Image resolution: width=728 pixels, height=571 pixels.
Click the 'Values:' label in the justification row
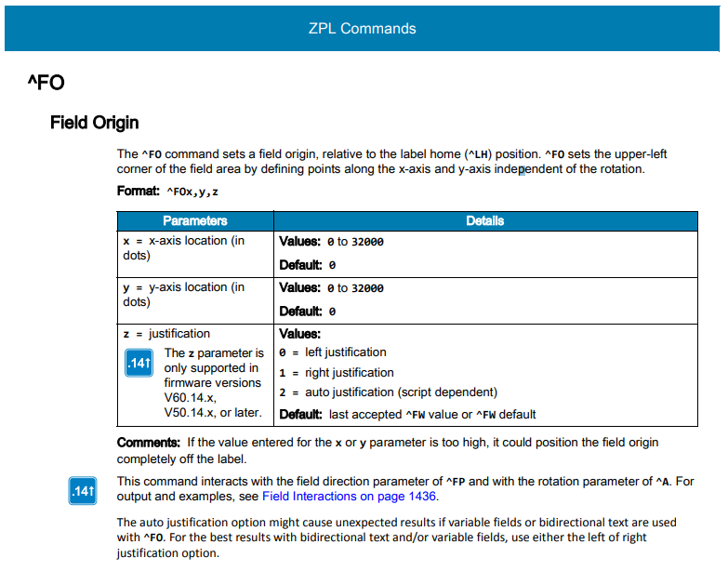point(300,334)
